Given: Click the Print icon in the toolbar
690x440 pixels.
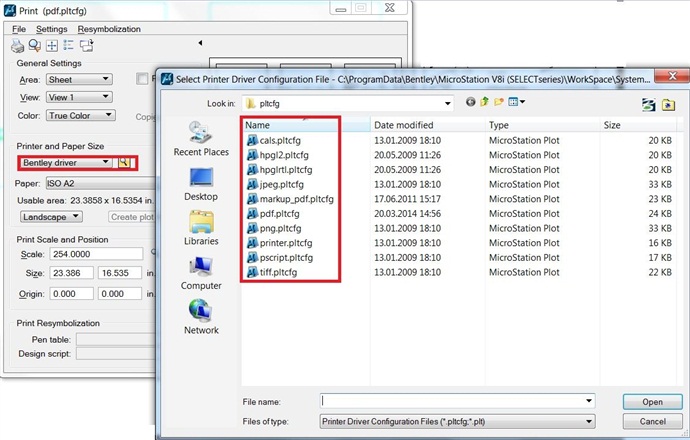Looking at the screenshot, I should click(x=17, y=45).
